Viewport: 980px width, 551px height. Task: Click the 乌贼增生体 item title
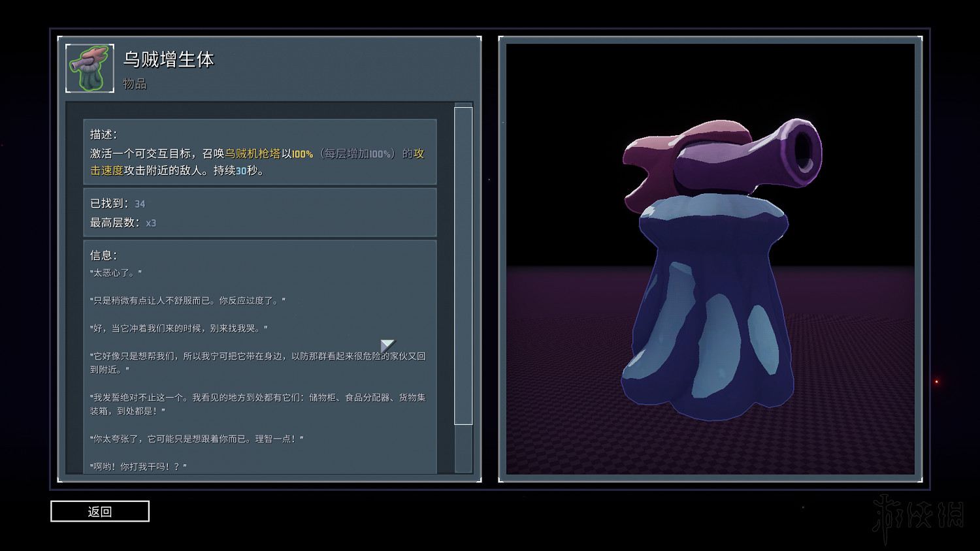pos(169,59)
